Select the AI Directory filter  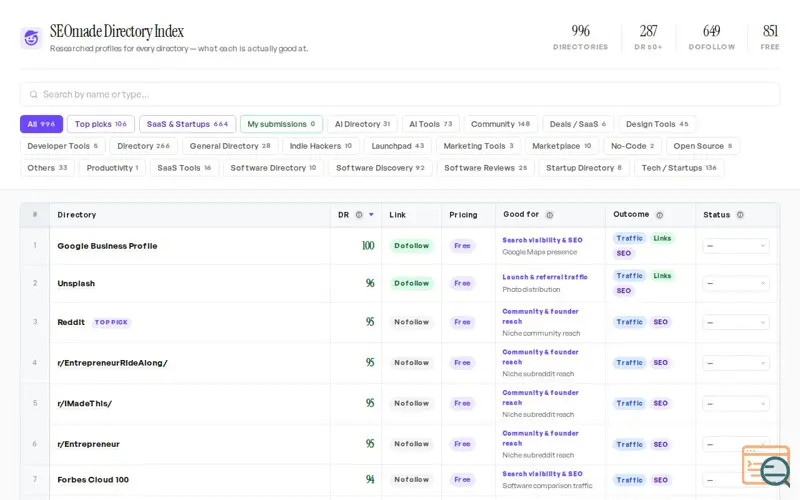(362, 124)
